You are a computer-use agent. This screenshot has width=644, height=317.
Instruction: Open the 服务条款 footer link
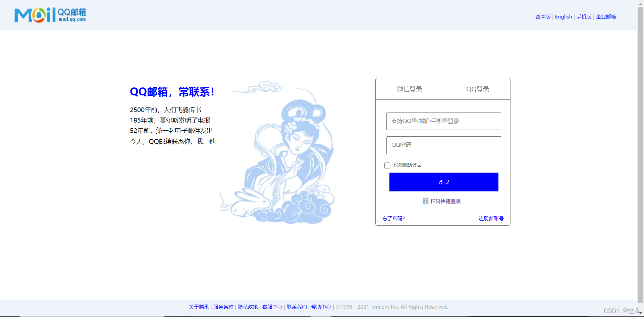(223, 307)
